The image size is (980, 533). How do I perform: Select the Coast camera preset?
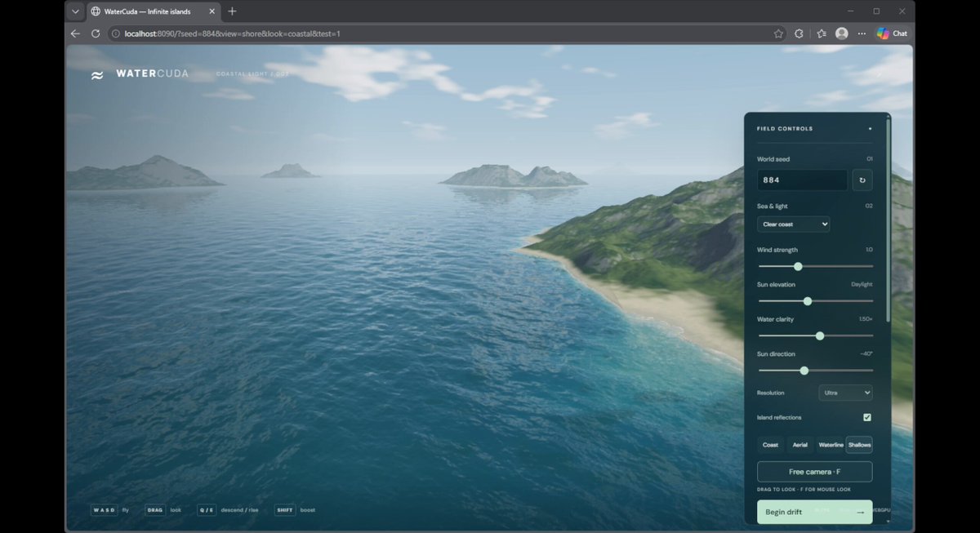(x=770, y=445)
